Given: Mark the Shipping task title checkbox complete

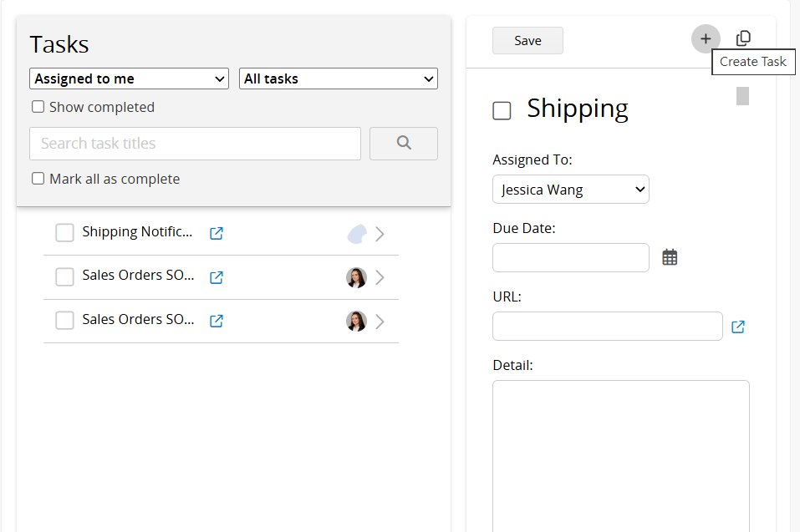Looking at the screenshot, I should tap(502, 110).
